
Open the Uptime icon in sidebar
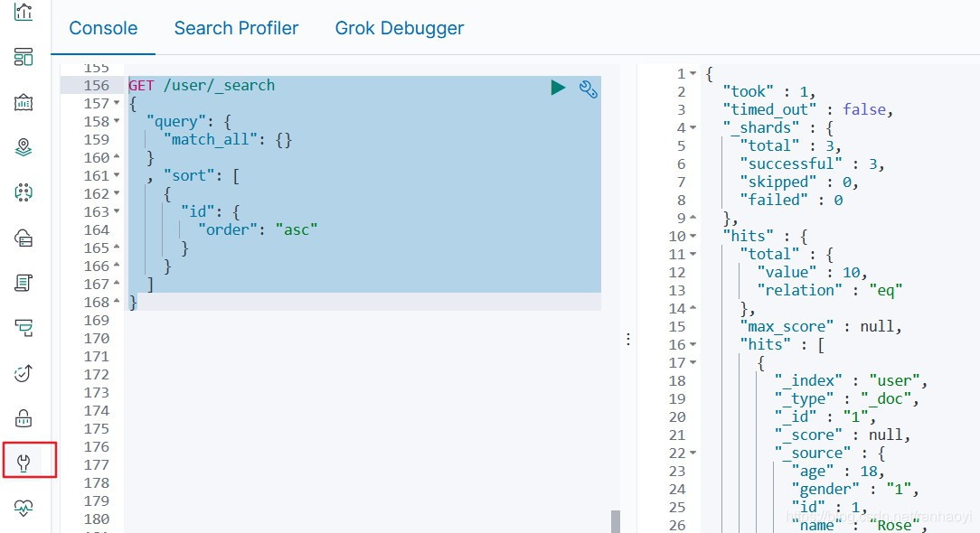[24, 373]
